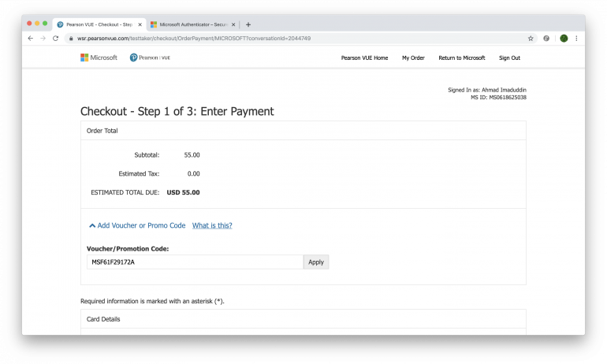The height and width of the screenshot is (364, 607).
Task: Bookmark page using the star icon
Action: click(531, 39)
